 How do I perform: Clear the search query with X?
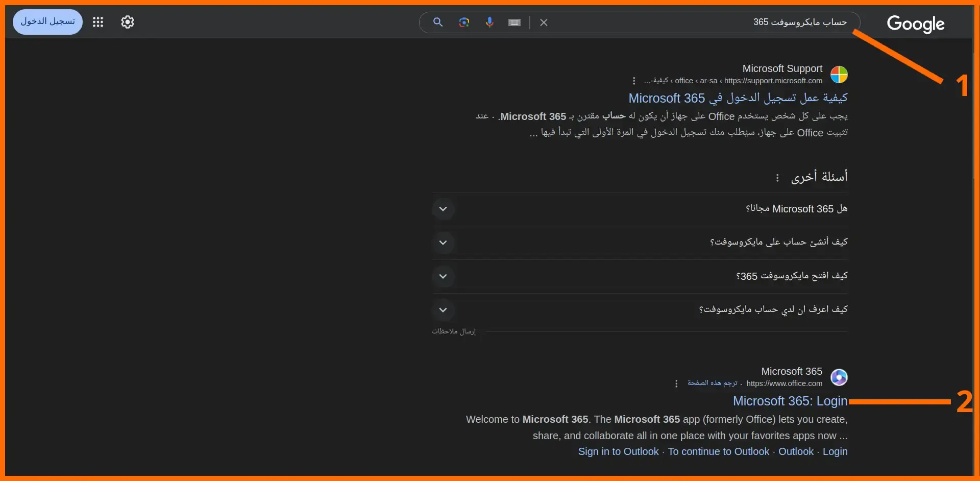(x=544, y=22)
